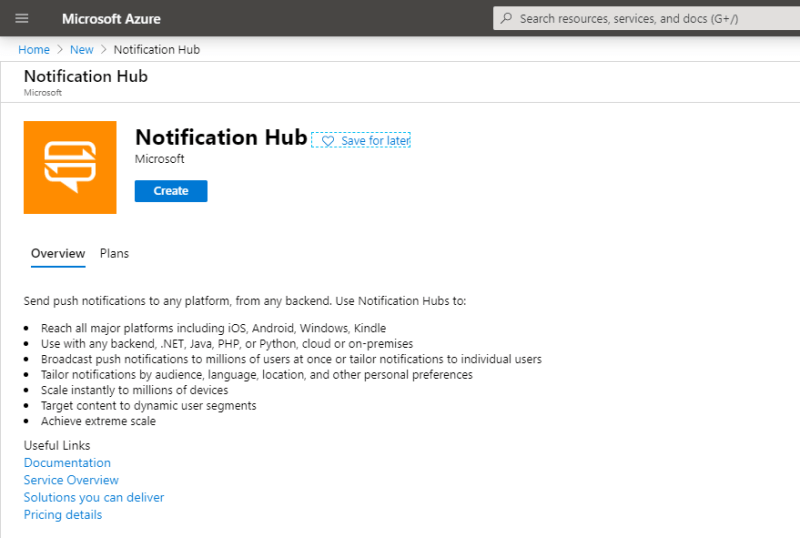
Task: Click the page header Notification Hub title
Action: click(86, 76)
